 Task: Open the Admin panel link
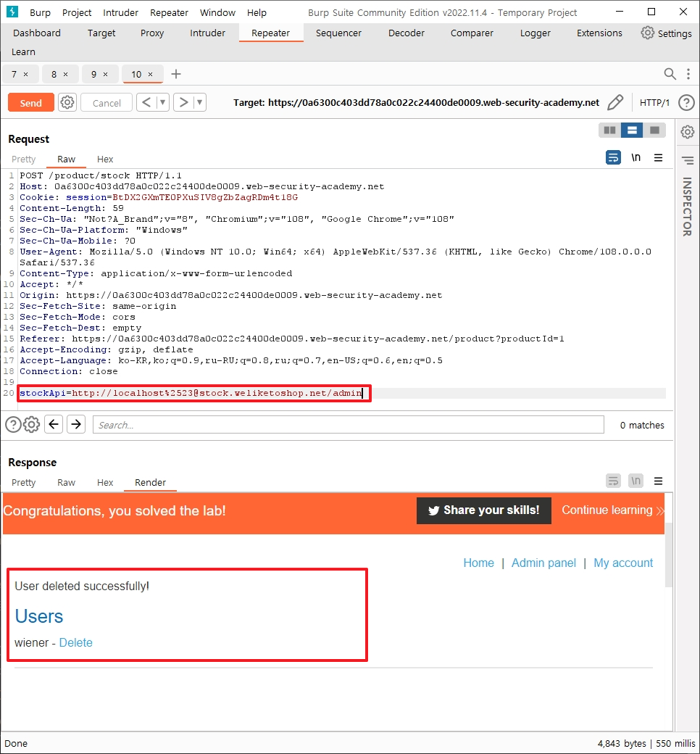[543, 563]
